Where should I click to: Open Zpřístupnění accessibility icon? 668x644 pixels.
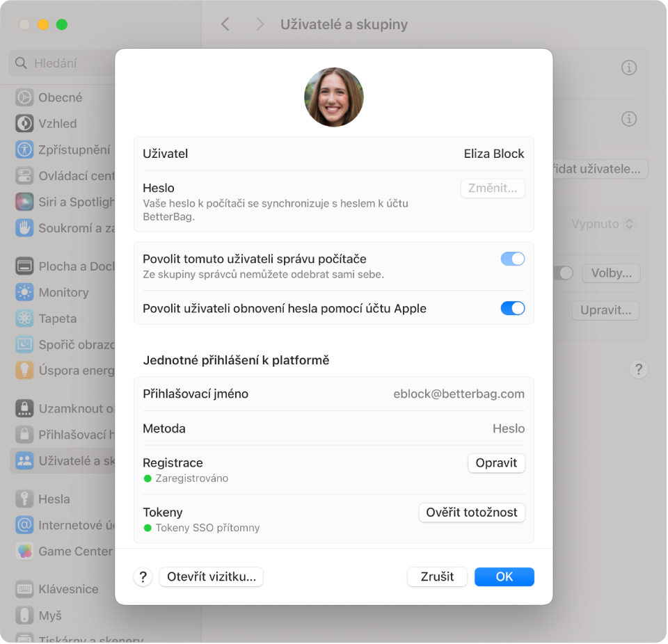24,150
